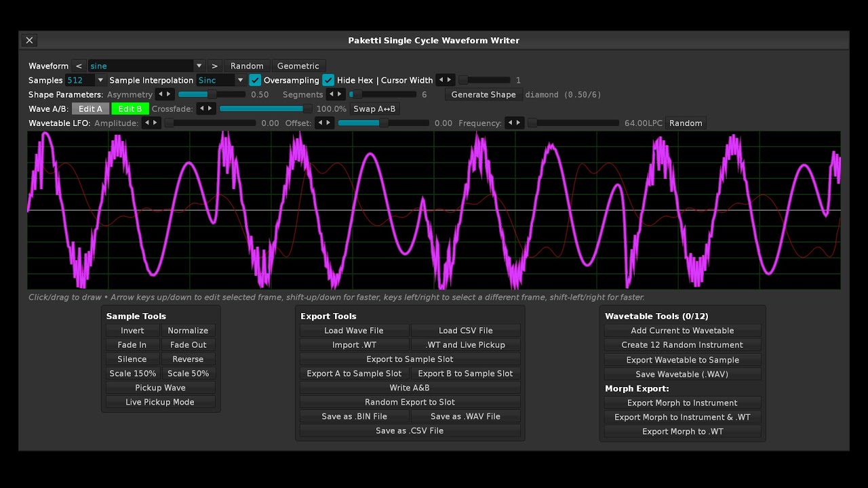This screenshot has height=488, width=868.
Task: Open Sample Interpolation Sinc dropdown
Action: tap(220, 80)
